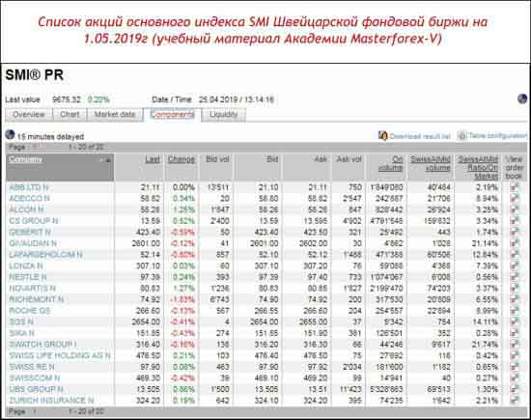This screenshot has height=420, width=531.
Task: Click the Download result list icon
Action: (382, 136)
